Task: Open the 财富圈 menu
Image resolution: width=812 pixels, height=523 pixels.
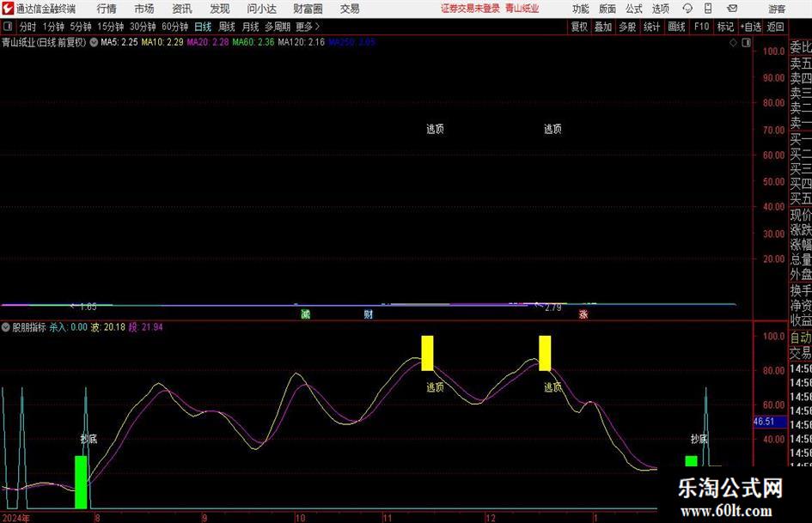Action: coord(308,9)
